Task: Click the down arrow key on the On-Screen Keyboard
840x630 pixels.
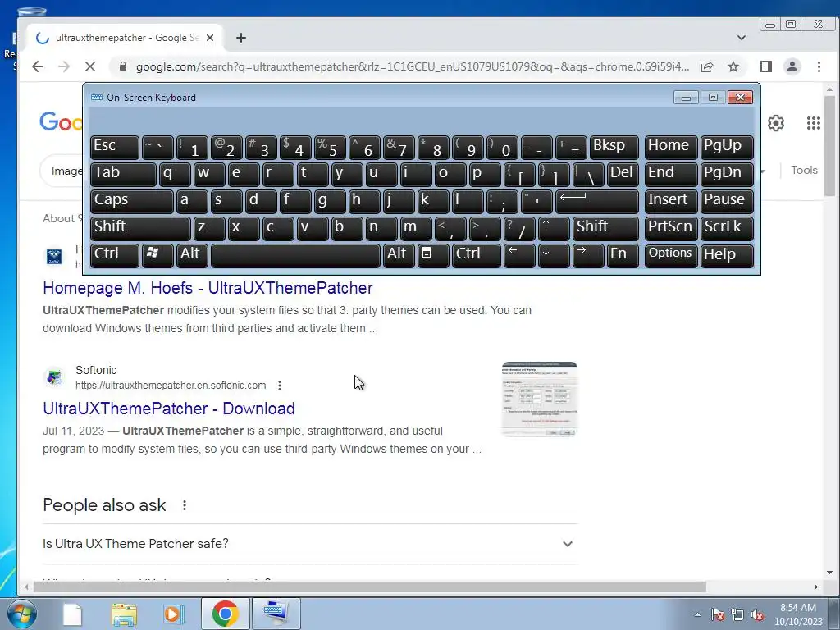Action: 554,254
